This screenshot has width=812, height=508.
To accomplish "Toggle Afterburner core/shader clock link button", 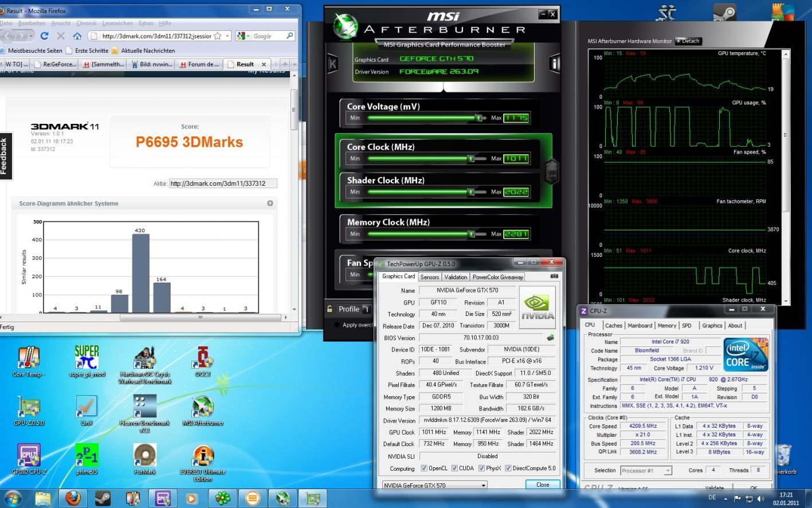I will click(551, 171).
